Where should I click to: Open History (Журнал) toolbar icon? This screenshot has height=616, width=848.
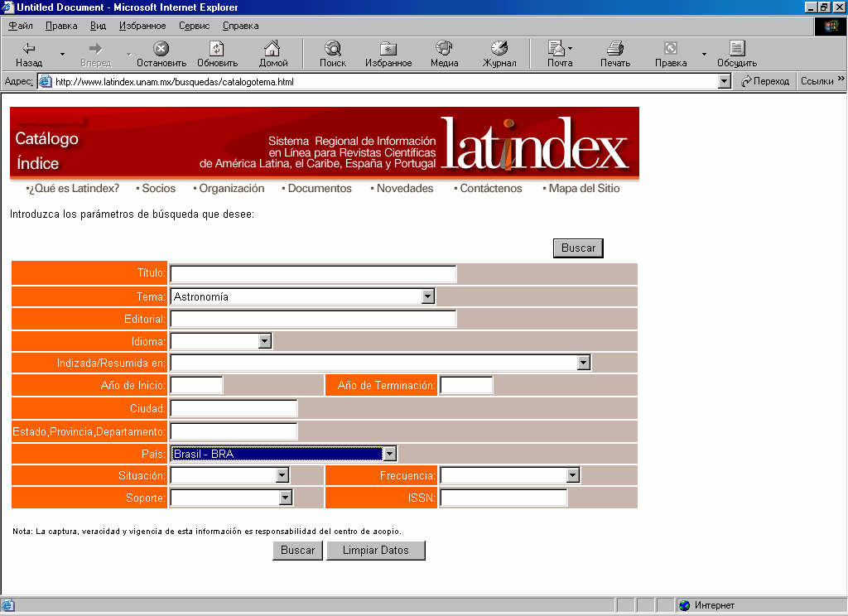pos(499,49)
